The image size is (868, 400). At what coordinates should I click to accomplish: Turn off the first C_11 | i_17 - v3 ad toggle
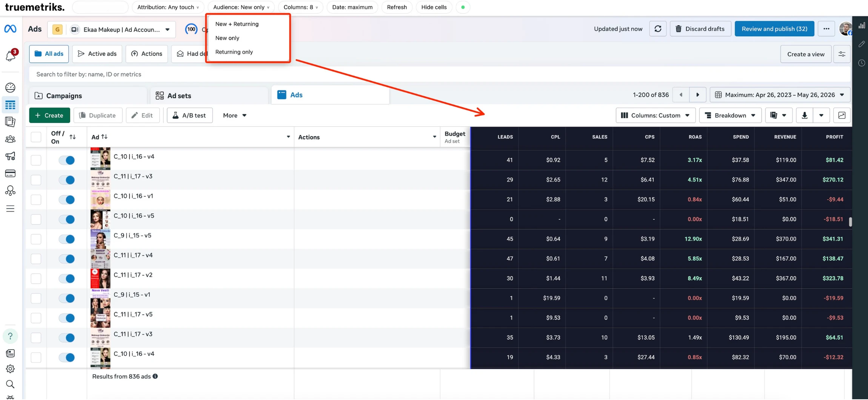click(x=67, y=180)
